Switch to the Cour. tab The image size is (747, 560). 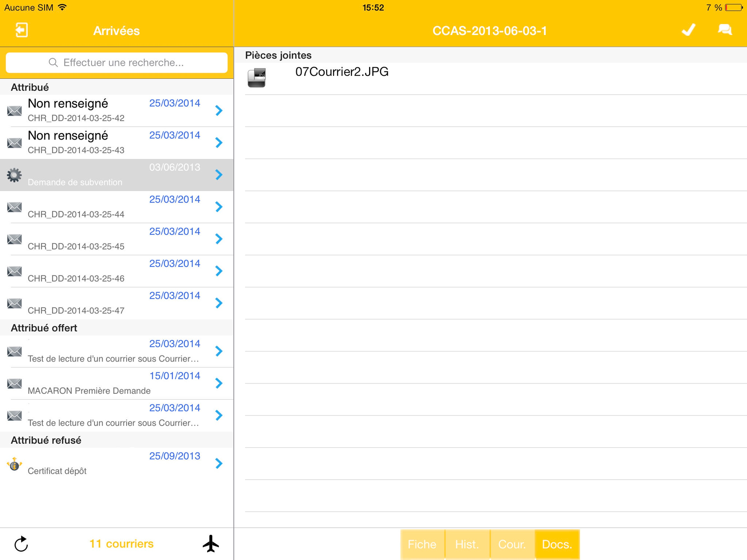pos(512,544)
